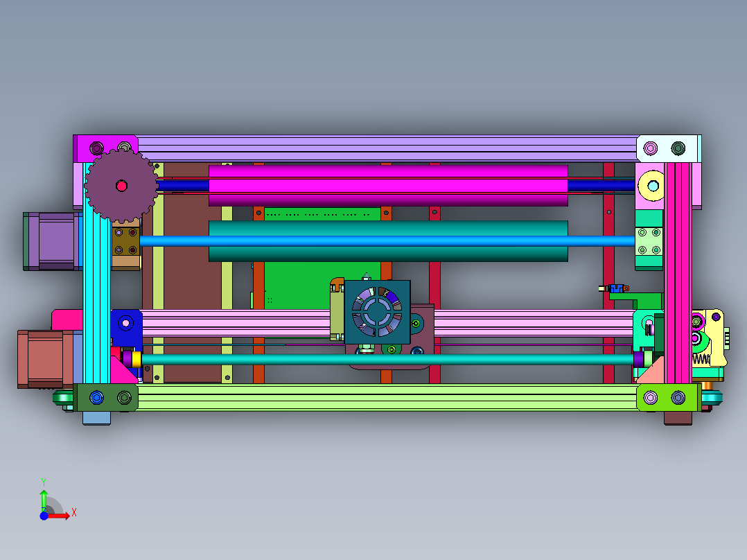
Task: Select the reddish-brown stepper motor at lower left
Action: 45,359
